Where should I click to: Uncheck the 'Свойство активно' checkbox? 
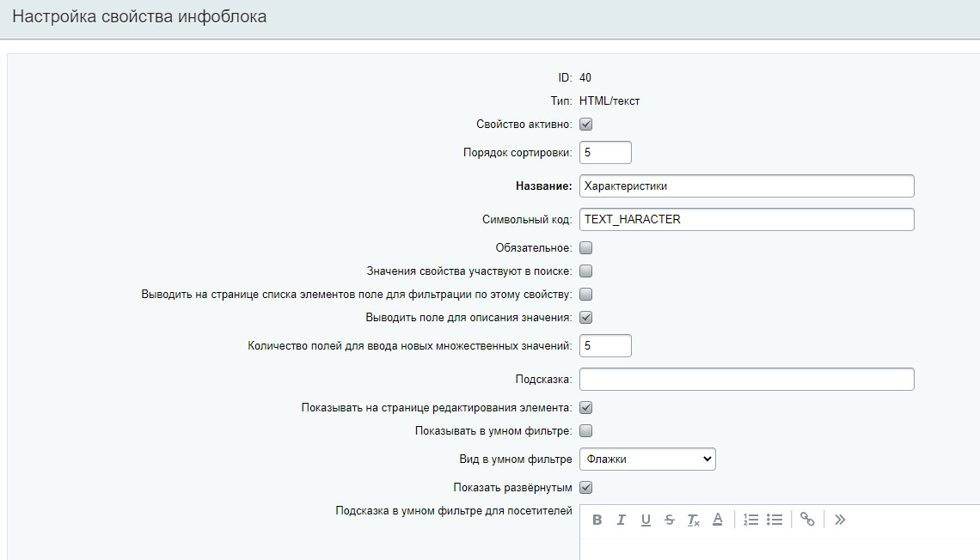pos(586,125)
